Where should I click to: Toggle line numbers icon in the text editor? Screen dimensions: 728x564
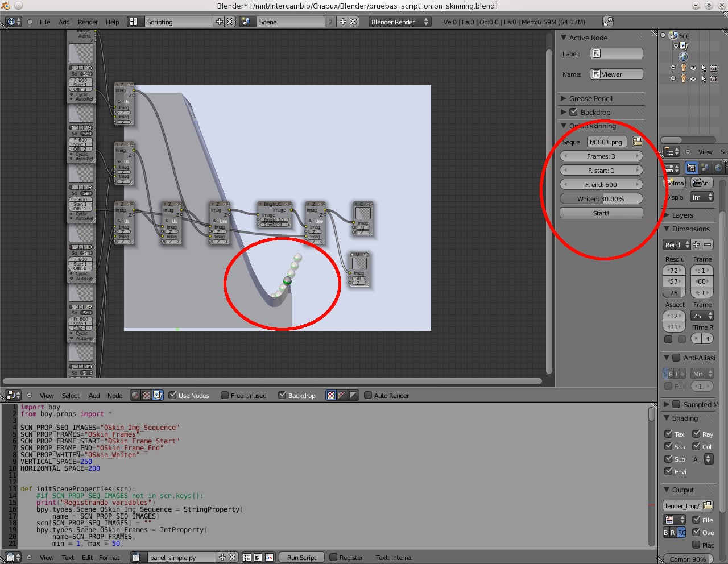[x=247, y=557]
